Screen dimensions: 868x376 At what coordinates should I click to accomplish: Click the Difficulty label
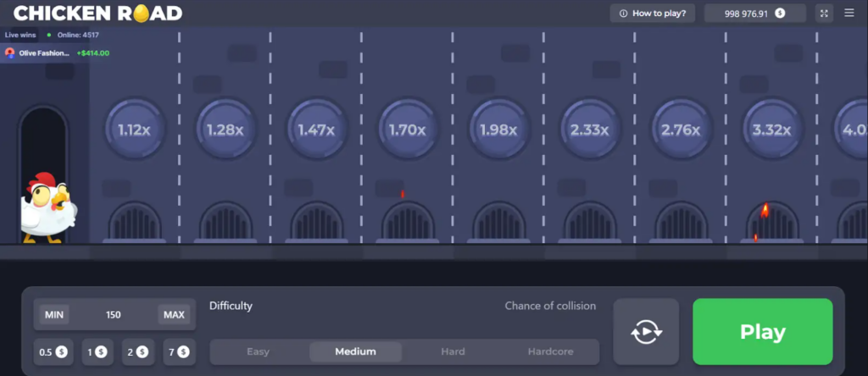coord(231,306)
